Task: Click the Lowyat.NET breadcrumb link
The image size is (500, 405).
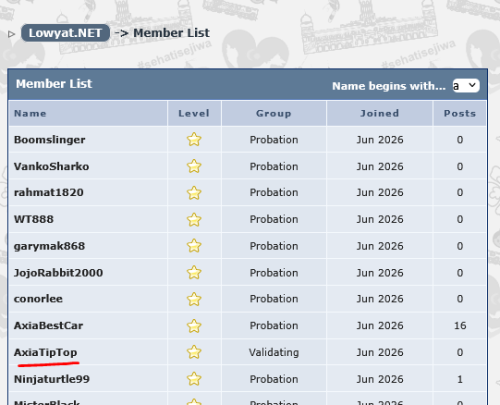Action: (x=65, y=33)
